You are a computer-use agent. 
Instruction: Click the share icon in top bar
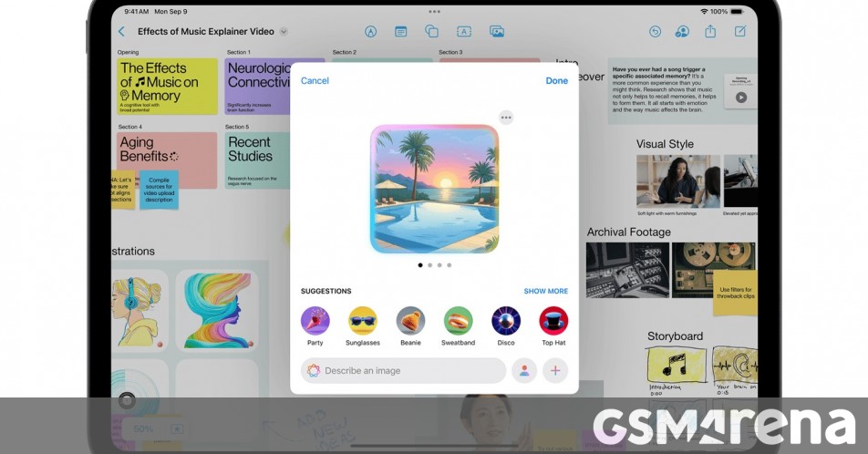pyautogui.click(x=710, y=32)
